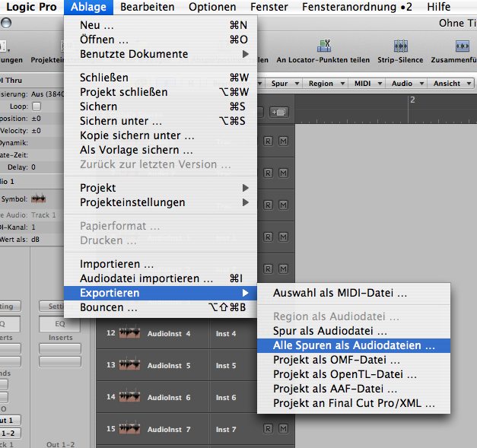This screenshot has height=448, width=477.
Task: Expand the Exportieren submenu
Action: coord(161,293)
